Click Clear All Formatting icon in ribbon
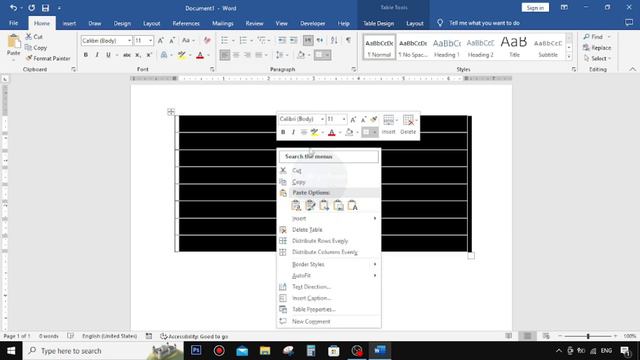This screenshot has height=360, width=640. (x=207, y=40)
